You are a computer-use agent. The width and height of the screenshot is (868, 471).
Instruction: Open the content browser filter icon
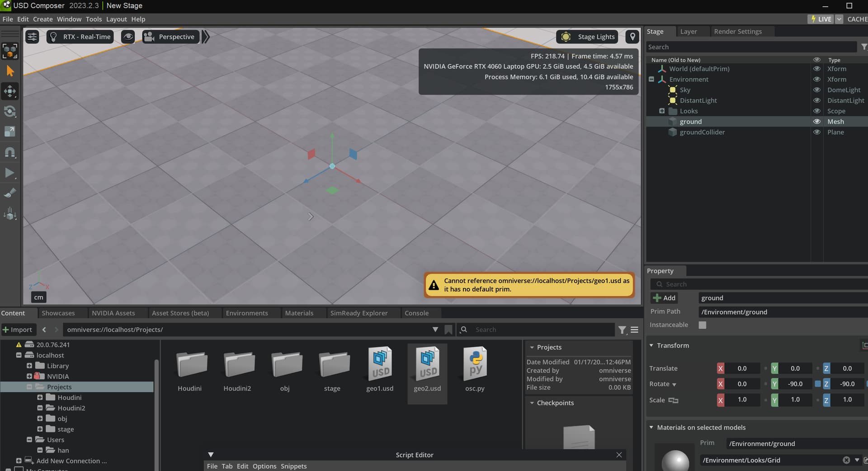click(622, 330)
